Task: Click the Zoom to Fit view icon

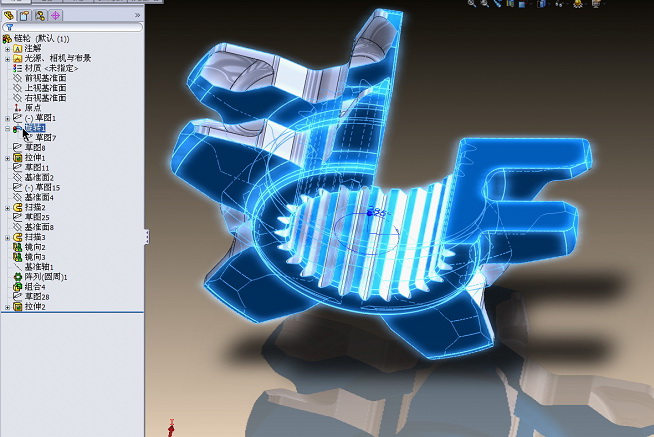Action: pos(472,3)
